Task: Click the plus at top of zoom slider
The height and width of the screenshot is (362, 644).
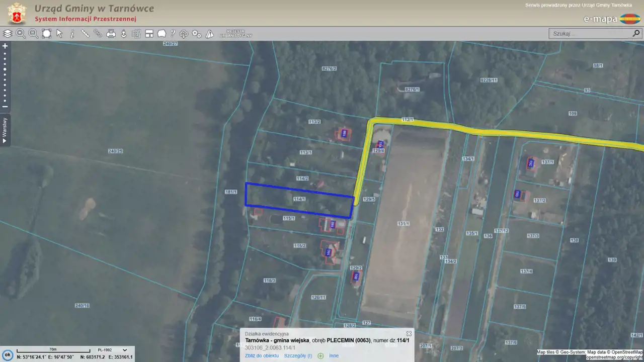Action: (5, 46)
